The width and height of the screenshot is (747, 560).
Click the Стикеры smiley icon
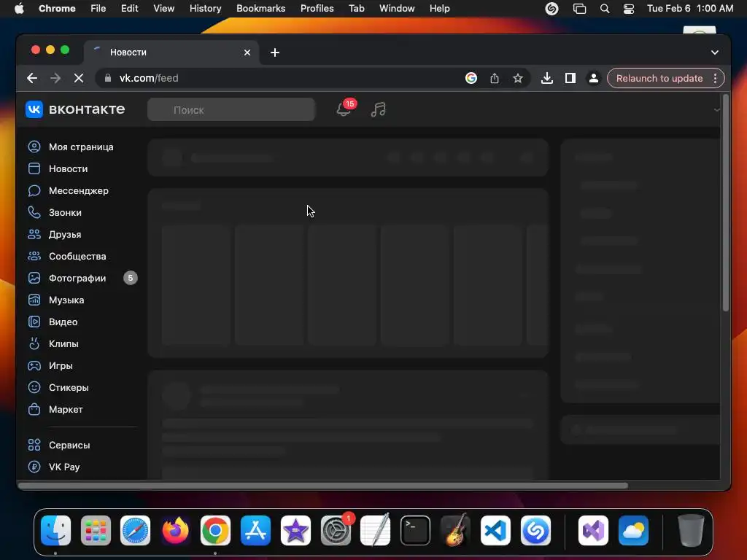click(34, 388)
